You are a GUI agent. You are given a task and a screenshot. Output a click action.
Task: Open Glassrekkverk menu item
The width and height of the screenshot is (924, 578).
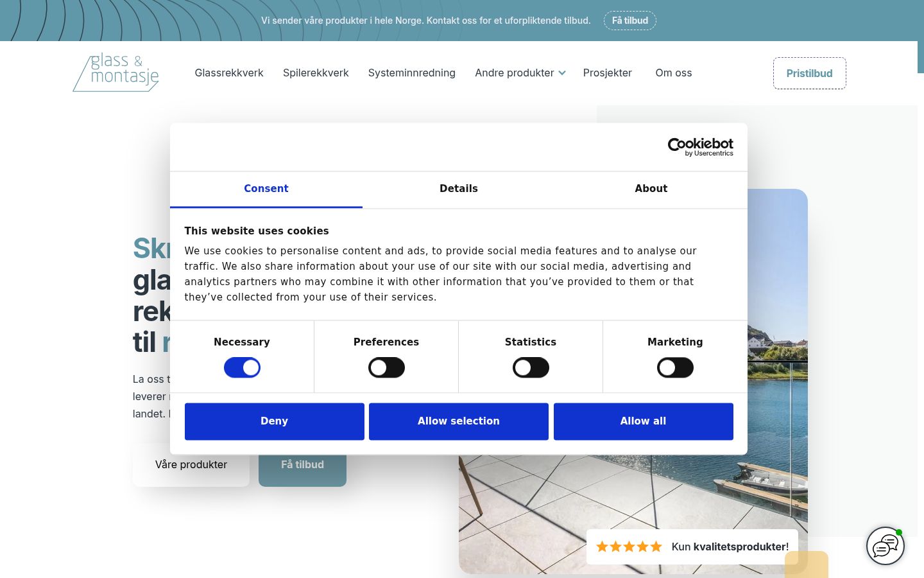pyautogui.click(x=229, y=73)
